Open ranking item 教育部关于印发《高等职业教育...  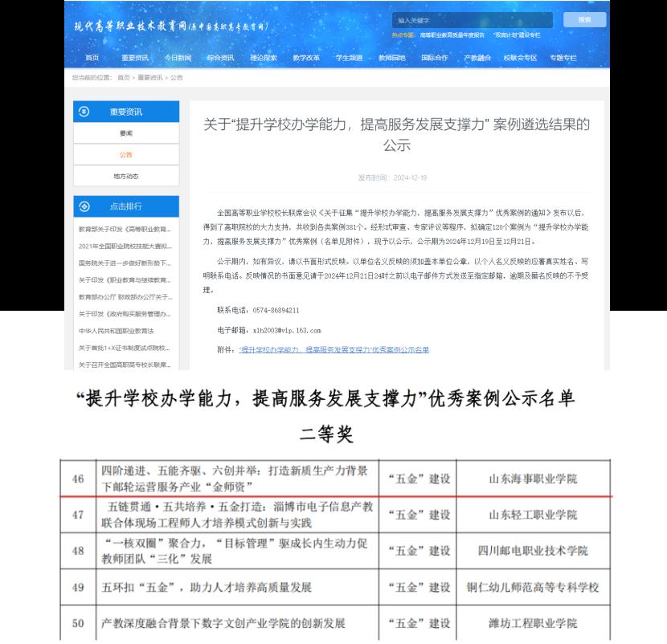[x=125, y=230]
